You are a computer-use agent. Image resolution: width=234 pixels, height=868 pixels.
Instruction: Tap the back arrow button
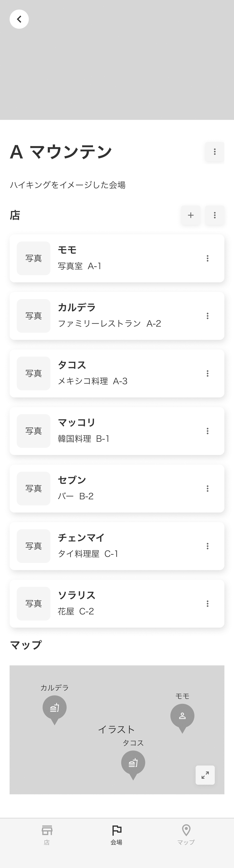(19, 19)
